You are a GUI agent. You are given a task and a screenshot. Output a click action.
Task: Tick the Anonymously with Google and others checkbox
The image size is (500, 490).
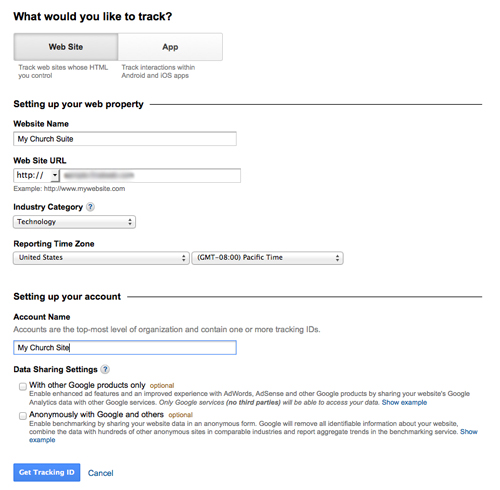click(23, 416)
